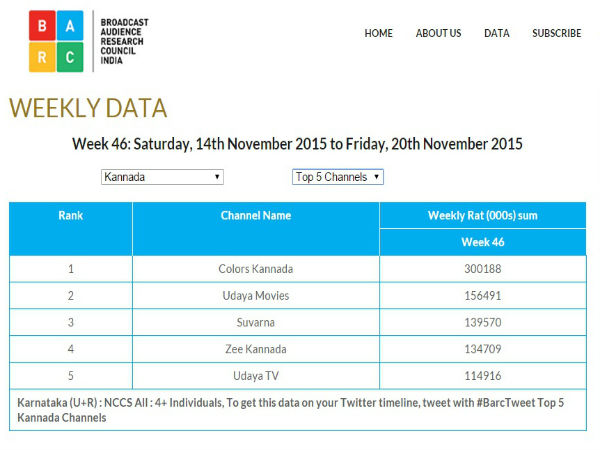The width and height of the screenshot is (600, 450).
Task: Select the Udaya Movies channel name
Action: (255, 295)
